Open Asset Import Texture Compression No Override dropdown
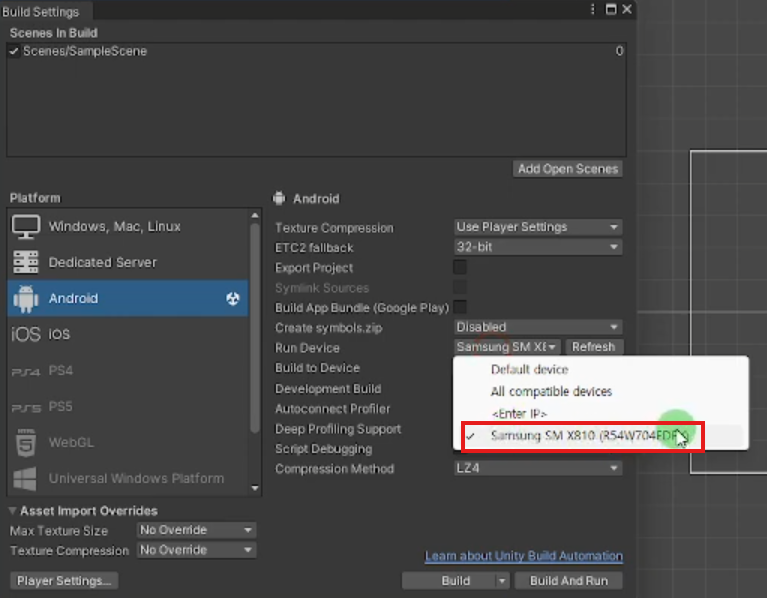This screenshot has width=767, height=598. click(196, 550)
